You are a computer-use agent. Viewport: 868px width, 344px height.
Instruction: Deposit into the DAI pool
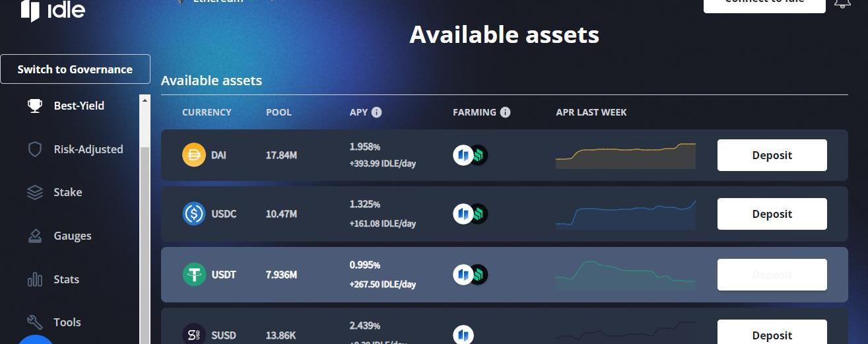tap(772, 155)
